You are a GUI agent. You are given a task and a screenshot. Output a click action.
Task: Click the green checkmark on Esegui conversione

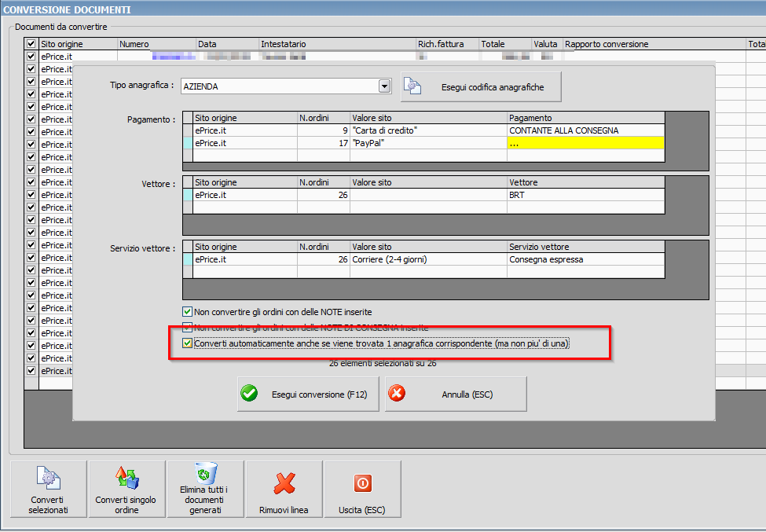coord(249,393)
